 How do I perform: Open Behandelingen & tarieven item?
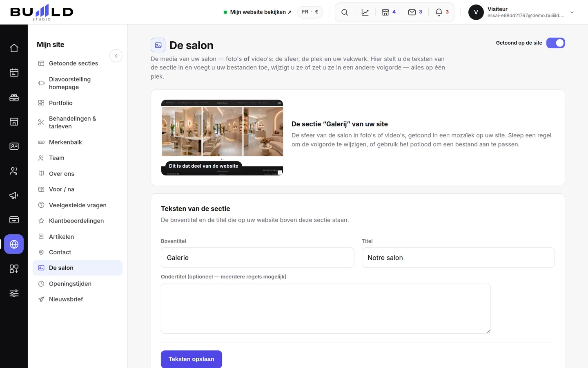click(78, 122)
